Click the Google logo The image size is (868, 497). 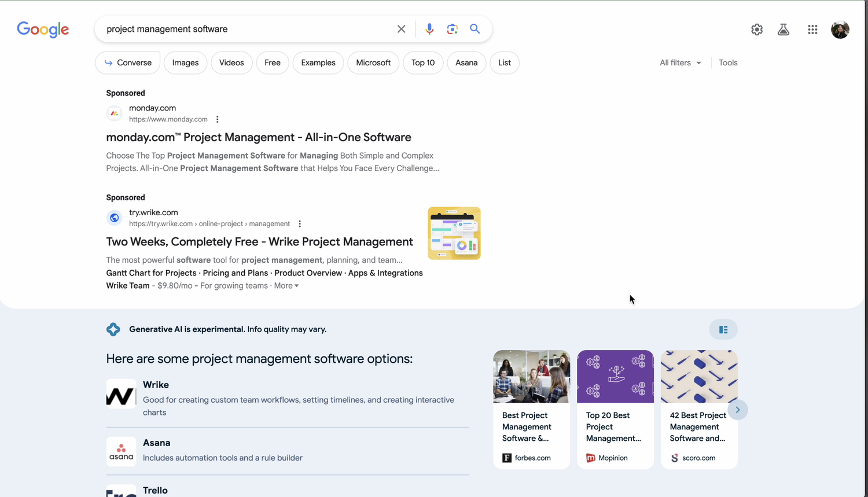pos(43,30)
